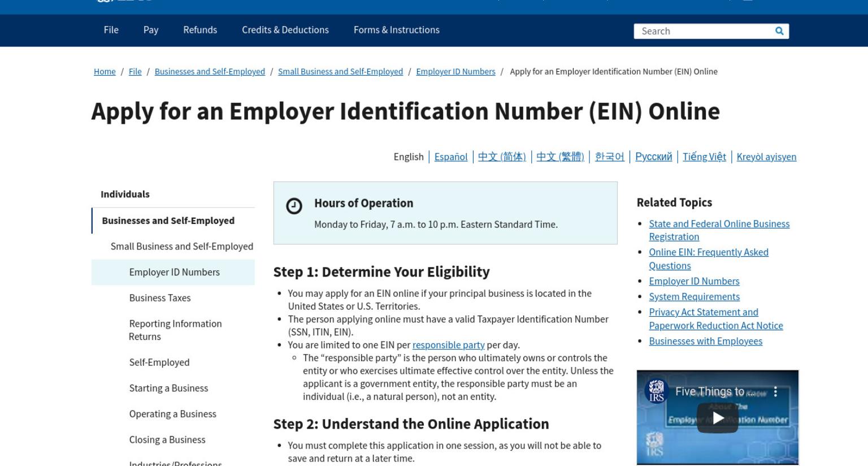Click the search magnifier icon
The width and height of the screenshot is (868, 466).
coord(779,31)
